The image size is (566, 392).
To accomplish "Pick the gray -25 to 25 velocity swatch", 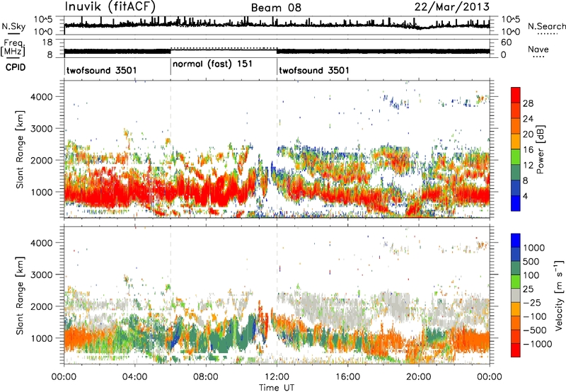I will (x=516, y=296).
